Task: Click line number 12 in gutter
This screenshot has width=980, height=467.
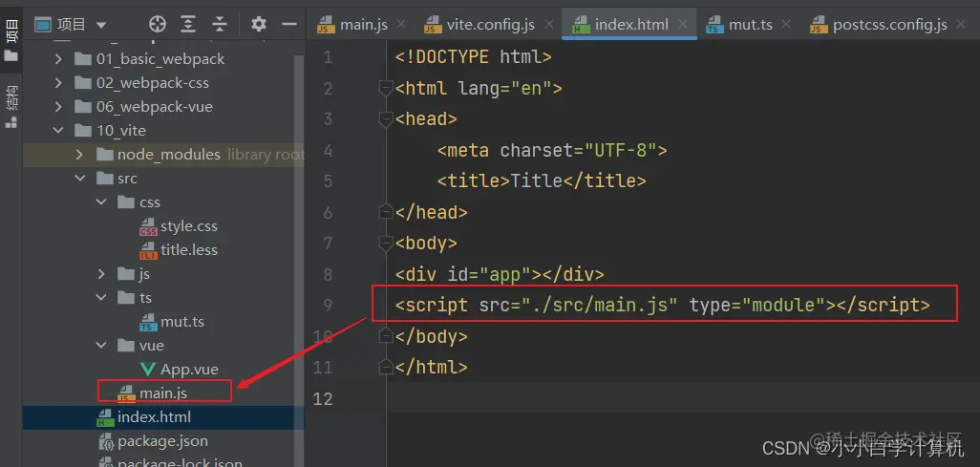Action: click(x=323, y=397)
